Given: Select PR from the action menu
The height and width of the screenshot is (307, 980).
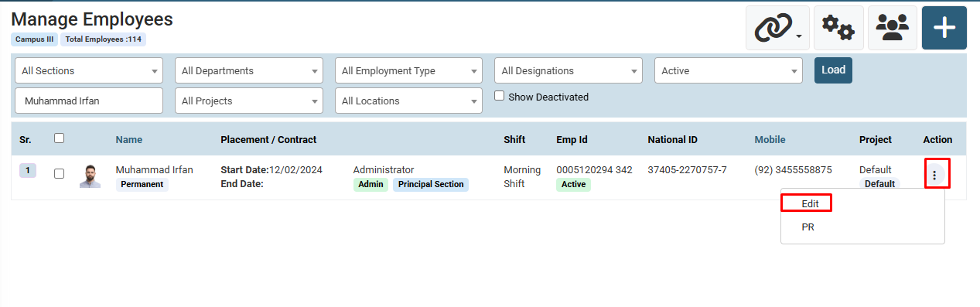Looking at the screenshot, I should [x=808, y=227].
